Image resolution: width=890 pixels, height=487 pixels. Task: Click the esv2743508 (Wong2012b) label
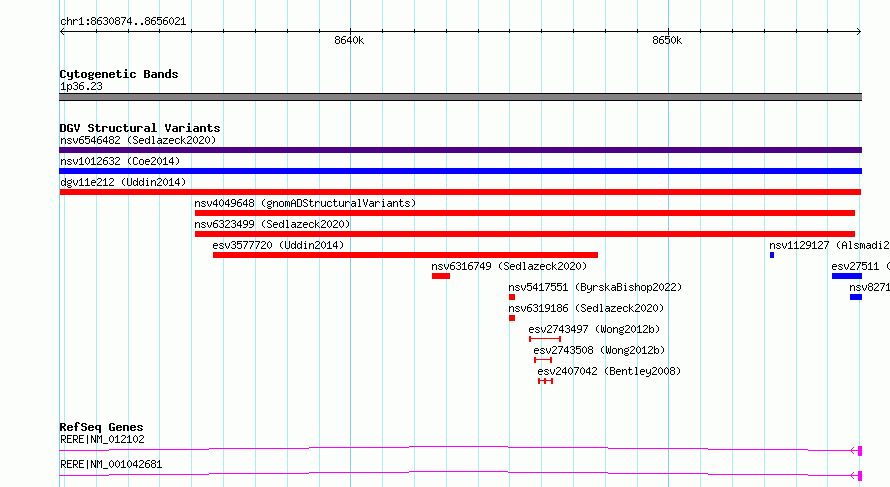(599, 350)
